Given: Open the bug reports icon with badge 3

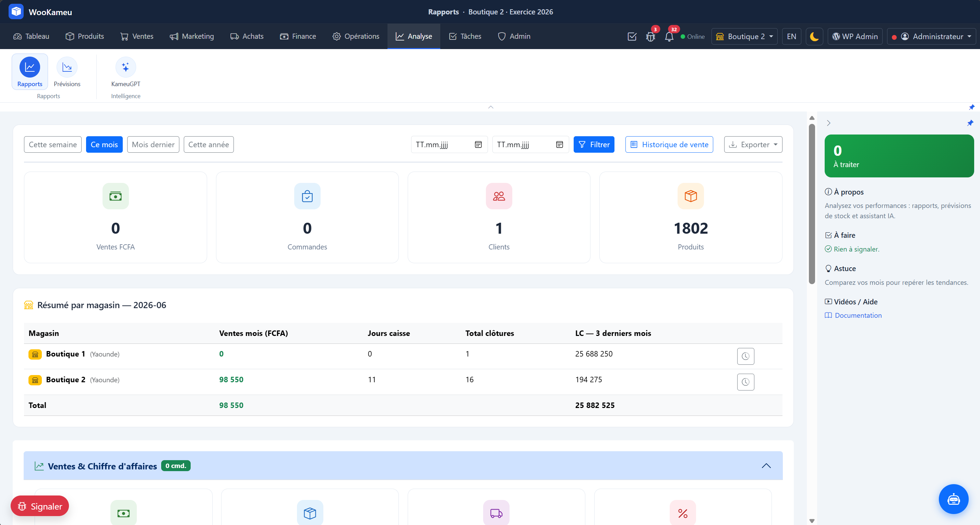Looking at the screenshot, I should pyautogui.click(x=650, y=37).
